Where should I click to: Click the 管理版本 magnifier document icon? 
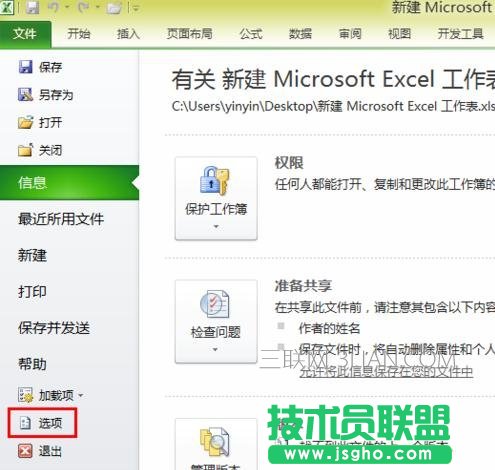[x=214, y=442]
